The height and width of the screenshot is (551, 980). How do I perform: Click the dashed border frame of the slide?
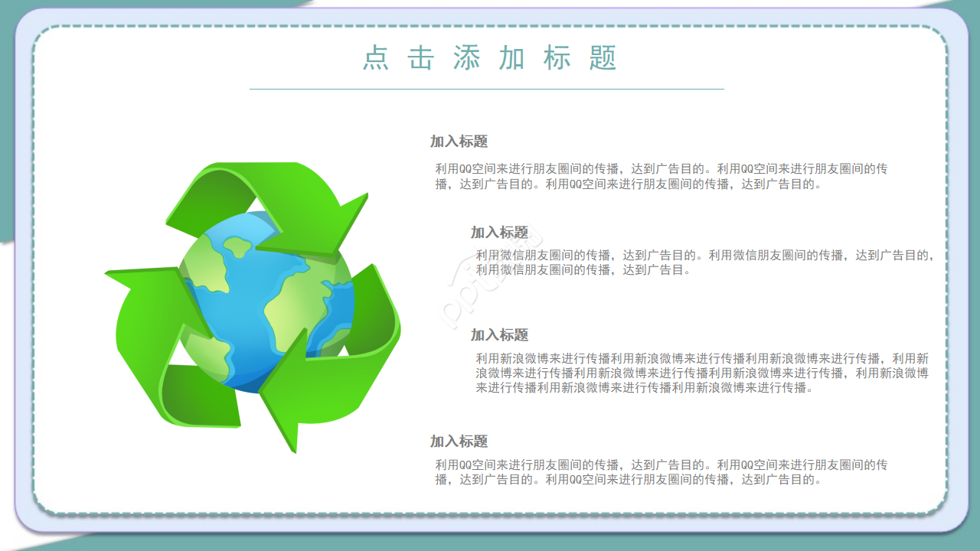(x=490, y=25)
